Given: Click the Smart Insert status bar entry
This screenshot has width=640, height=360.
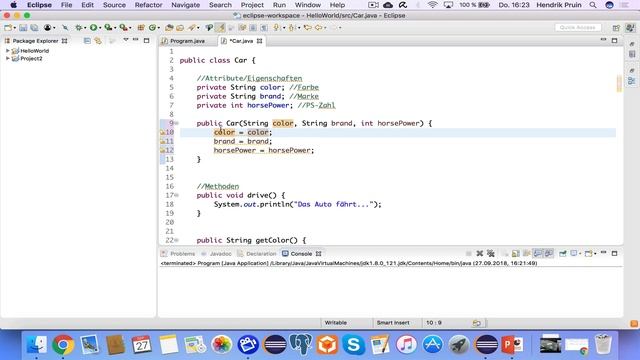Looking at the screenshot, I should 393,322.
